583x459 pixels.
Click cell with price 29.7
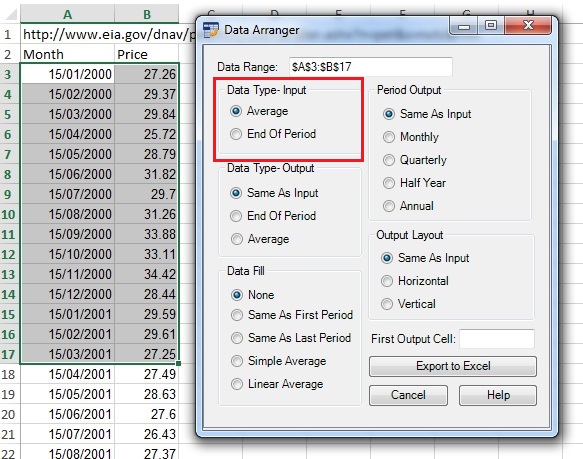click(x=147, y=195)
